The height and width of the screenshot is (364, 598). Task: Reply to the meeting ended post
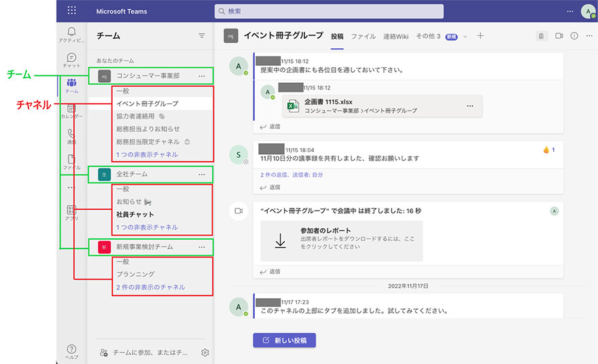(x=270, y=272)
